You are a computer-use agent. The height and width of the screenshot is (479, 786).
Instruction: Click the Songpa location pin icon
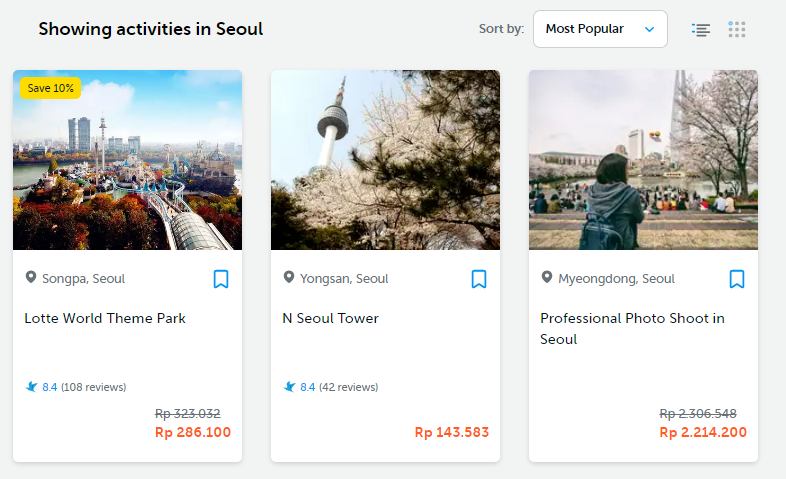tap(30, 278)
